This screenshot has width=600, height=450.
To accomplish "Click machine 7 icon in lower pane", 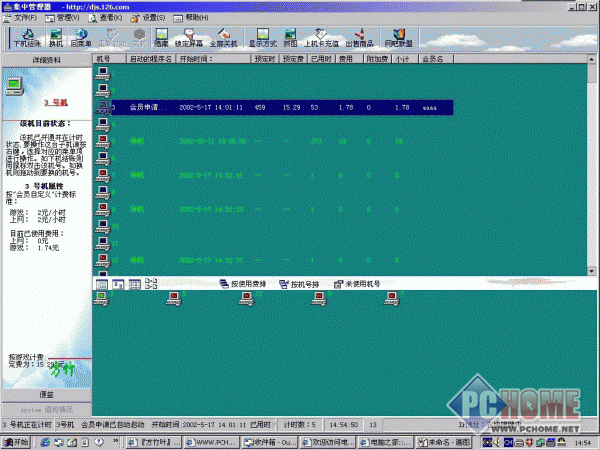I will [391, 299].
